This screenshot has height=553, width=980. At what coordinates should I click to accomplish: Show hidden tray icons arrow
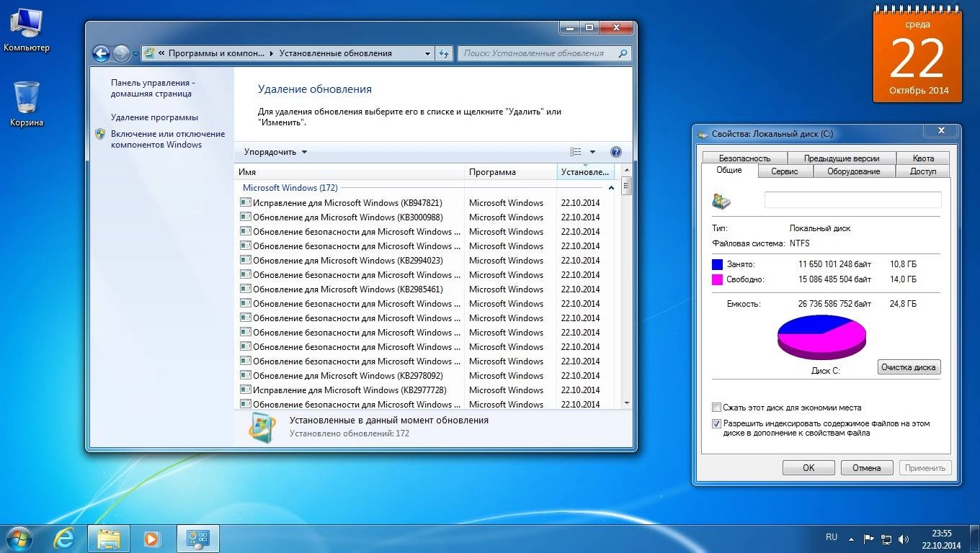tap(852, 538)
